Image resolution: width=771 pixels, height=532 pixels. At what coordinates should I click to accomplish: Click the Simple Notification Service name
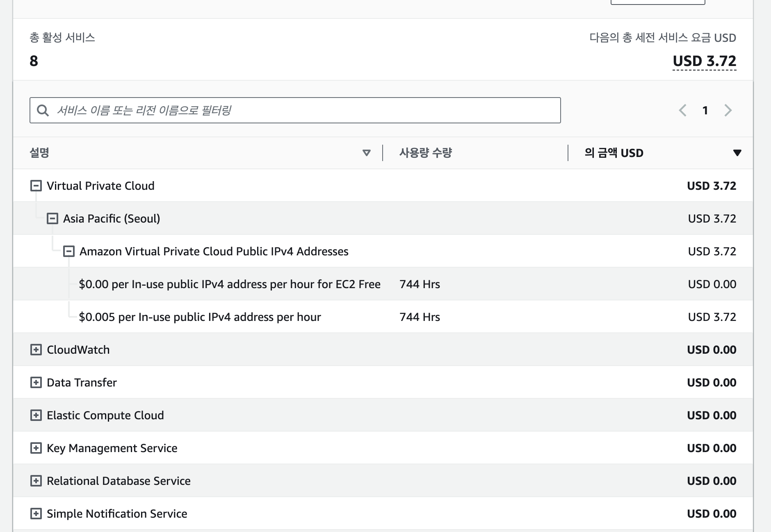pos(117,514)
